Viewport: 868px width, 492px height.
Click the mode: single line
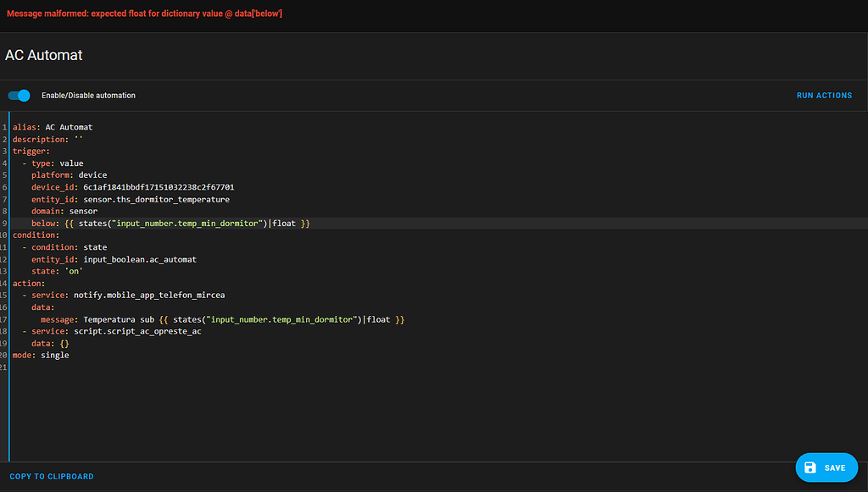click(x=38, y=355)
